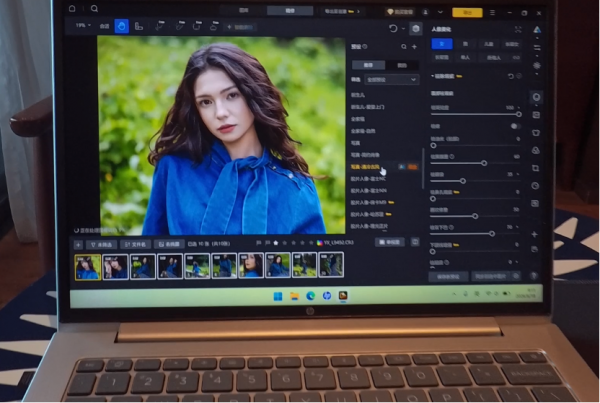Viewport: 600px width, 403px height.
Task: Click the yellow export button
Action: tap(467, 13)
